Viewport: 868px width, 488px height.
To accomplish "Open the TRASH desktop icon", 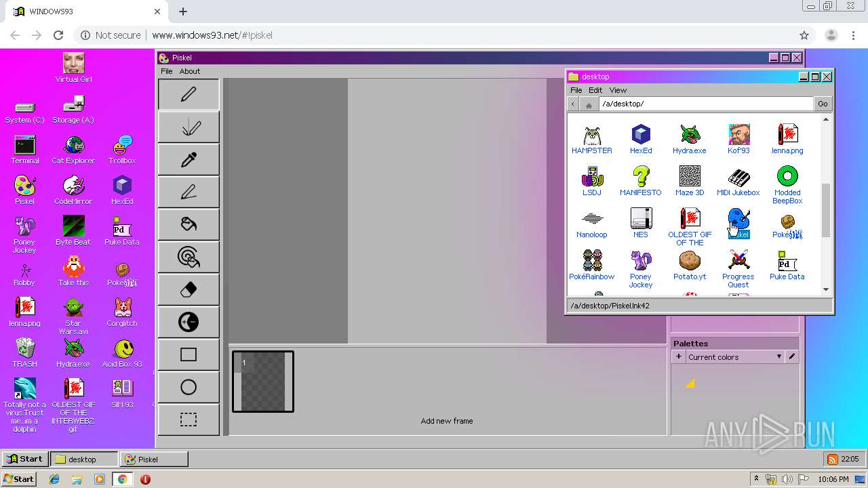I will [24, 353].
